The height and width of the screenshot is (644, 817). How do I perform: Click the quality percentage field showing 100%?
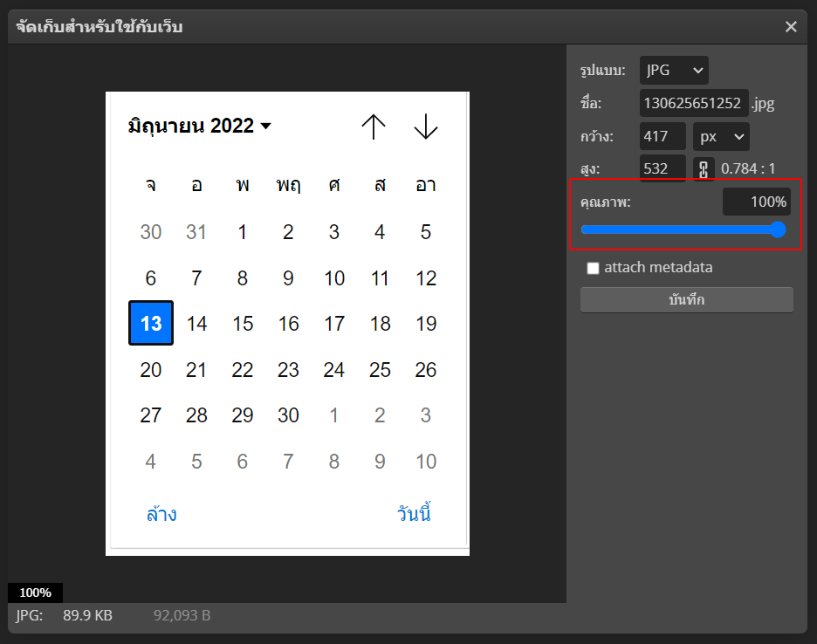(757, 202)
